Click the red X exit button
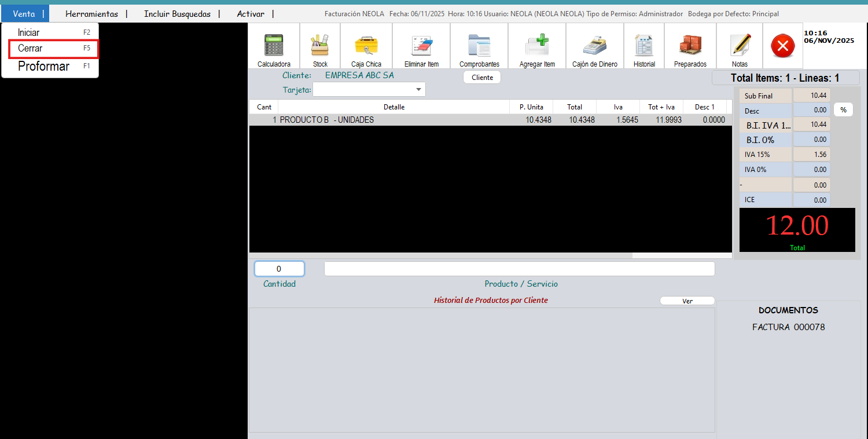 click(782, 46)
